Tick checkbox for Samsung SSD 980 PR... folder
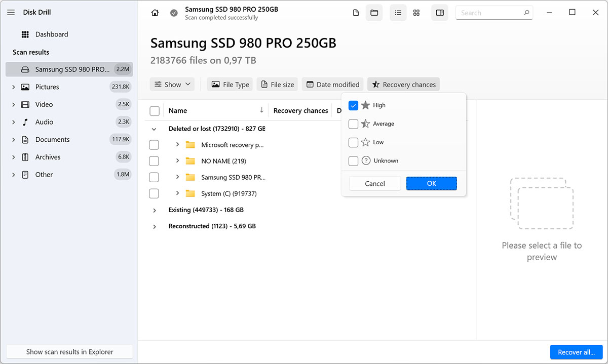 point(154,177)
